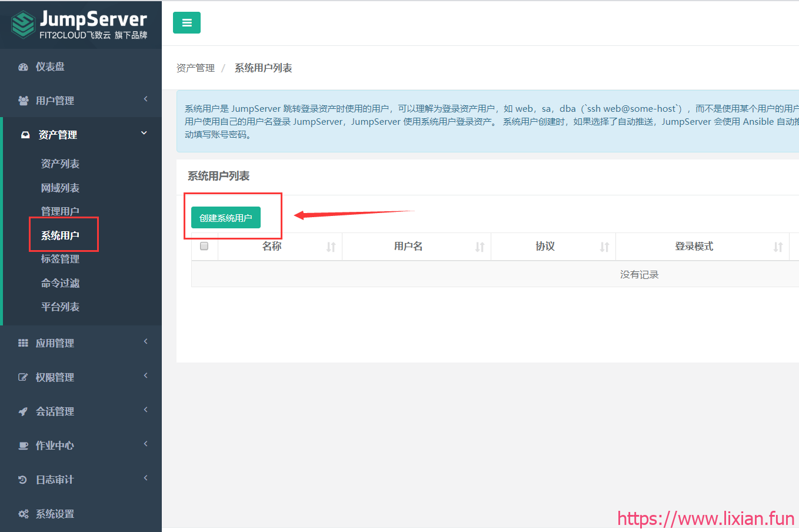Collapse the 资产管理 menu chevron
Screen dimensions: 799x532
[144, 134]
